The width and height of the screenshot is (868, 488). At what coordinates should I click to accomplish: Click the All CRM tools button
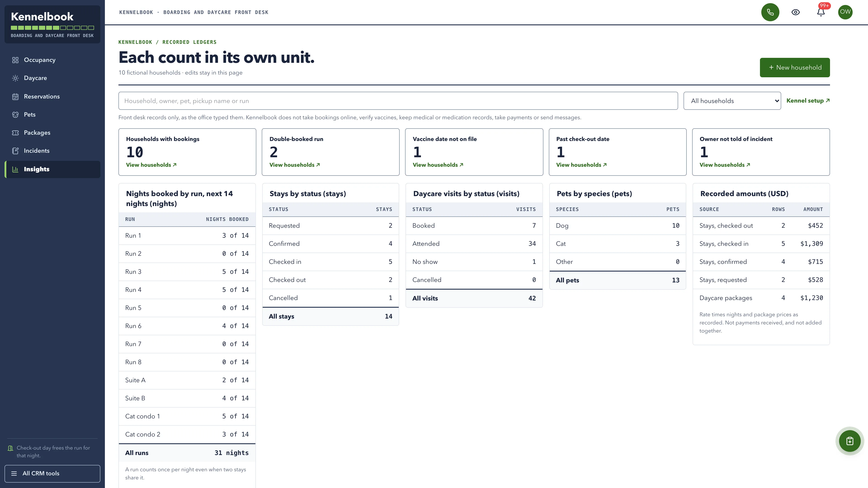(52, 474)
